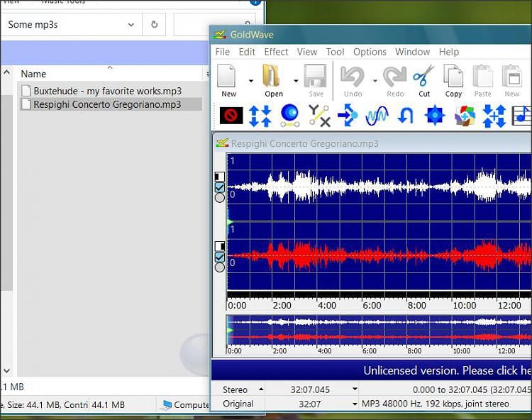Click the red censor effect icon

click(231, 116)
